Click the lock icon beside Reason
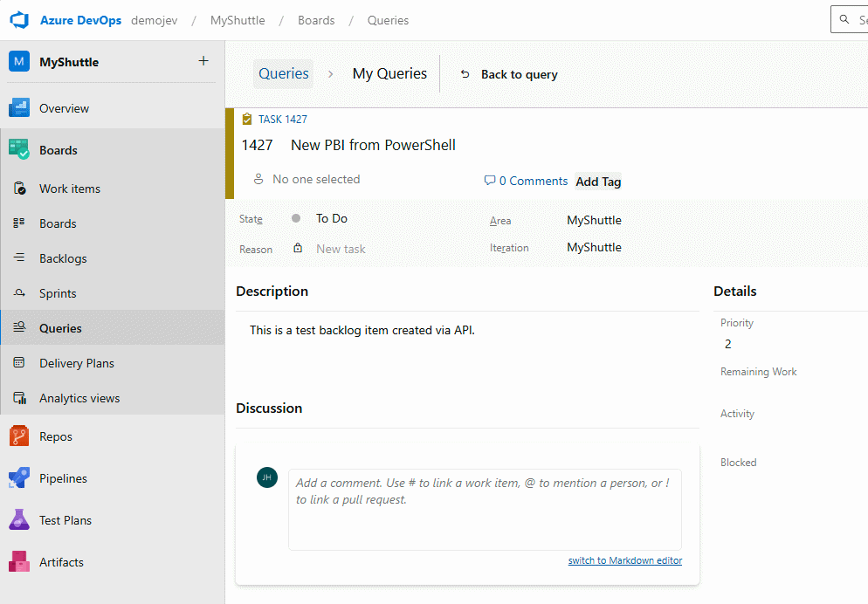The image size is (868, 604). [x=298, y=248]
